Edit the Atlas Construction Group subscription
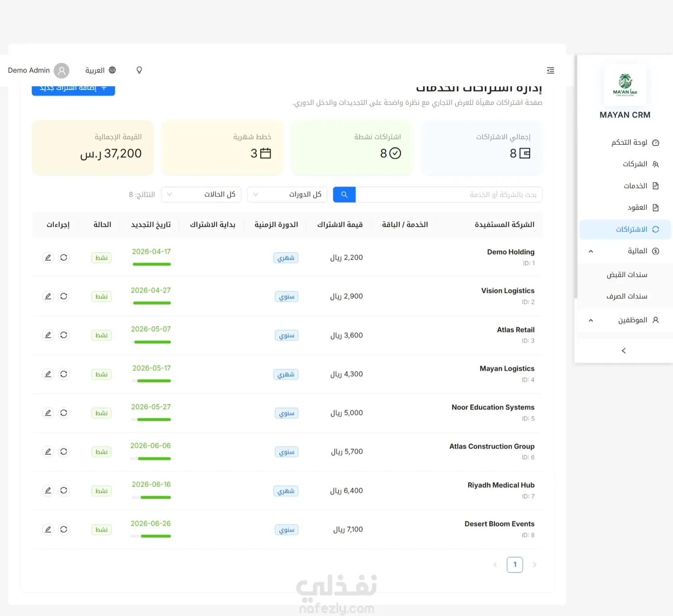The height and width of the screenshot is (616, 673). pos(48,452)
